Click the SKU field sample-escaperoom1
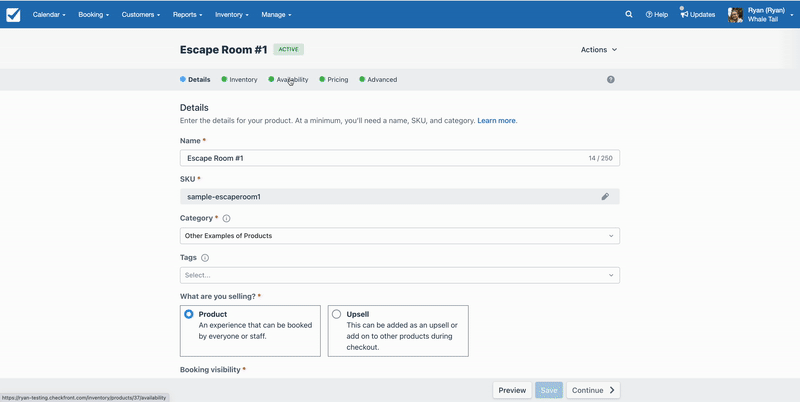 click(x=399, y=196)
